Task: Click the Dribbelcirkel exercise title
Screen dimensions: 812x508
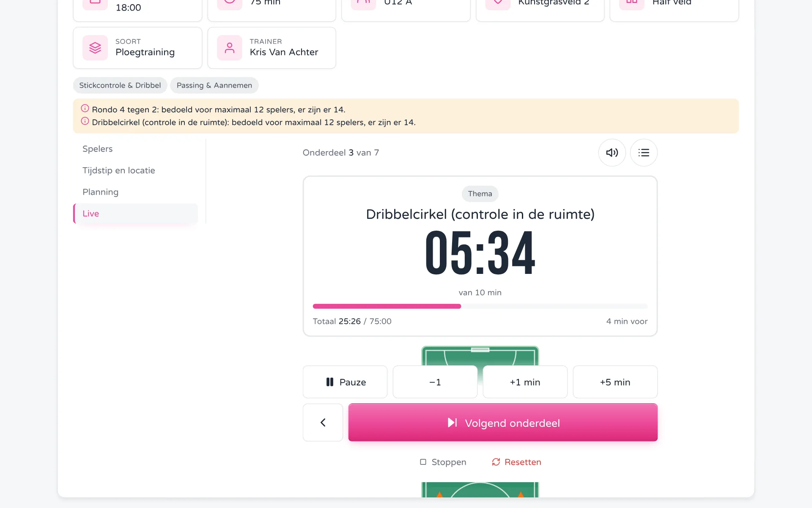Action: coord(480,214)
